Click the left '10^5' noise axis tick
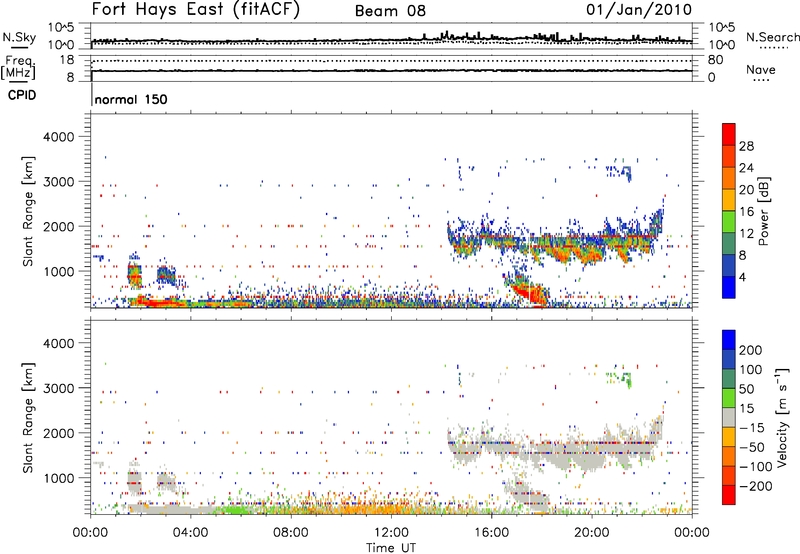The image size is (800, 554). [x=61, y=27]
